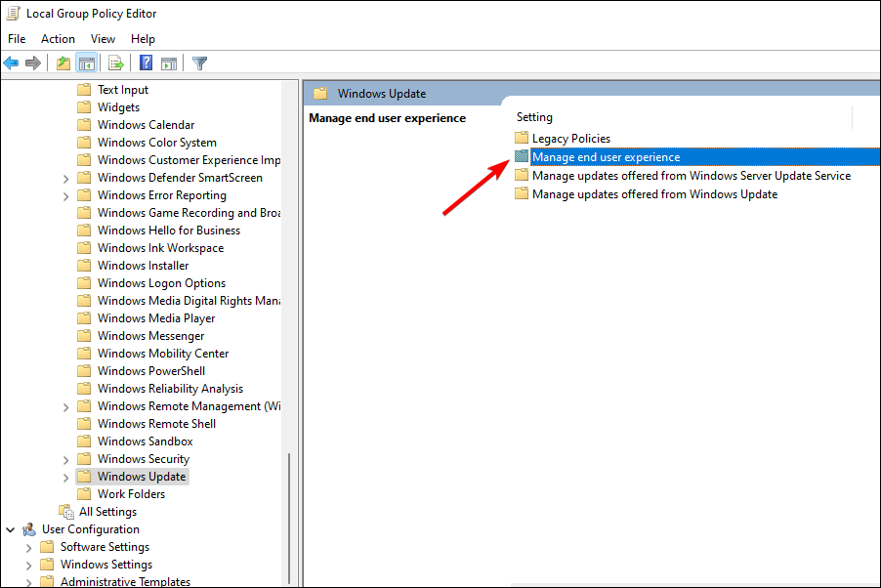Viewport: 881px width, 588px height.
Task: Click the Back arrow toolbar icon
Action: [x=11, y=63]
